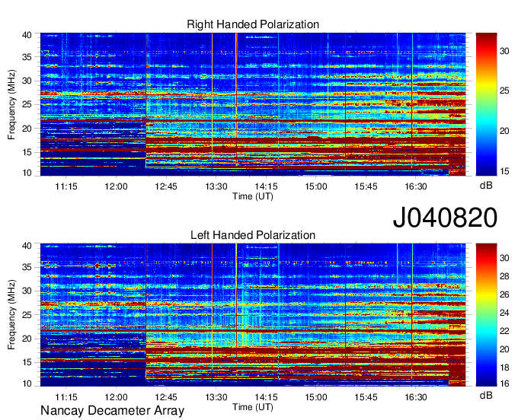Image resolution: width=518 pixels, height=420 pixels.
Task: Click 10 MHz frequency tick on Left Handed plot
Action: [27, 383]
